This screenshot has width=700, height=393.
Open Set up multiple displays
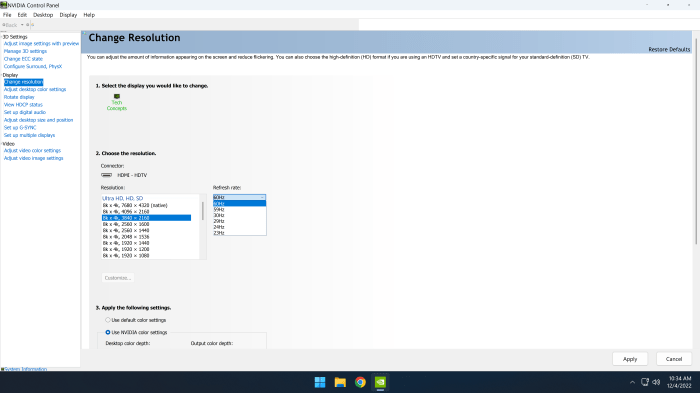29,135
